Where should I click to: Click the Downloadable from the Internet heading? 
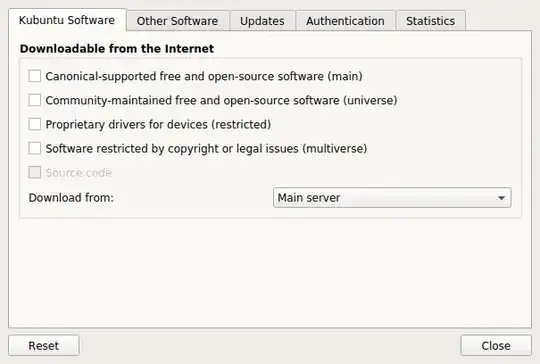pos(117,49)
